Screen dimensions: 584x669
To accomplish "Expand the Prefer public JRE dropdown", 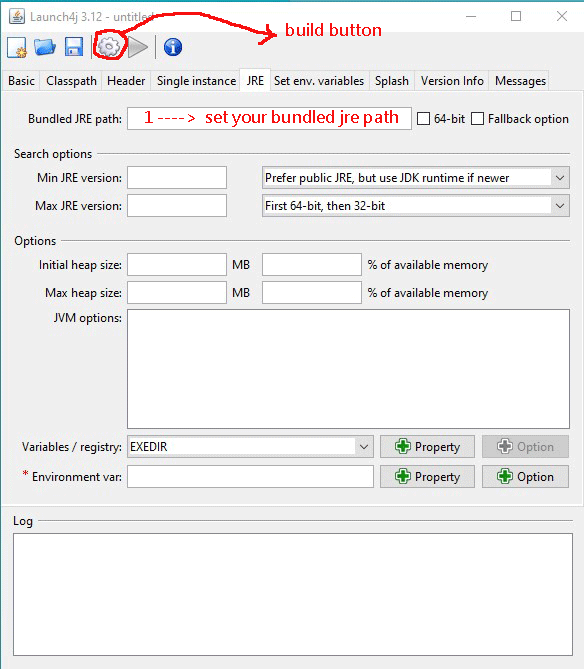I will pyautogui.click(x=416, y=177).
